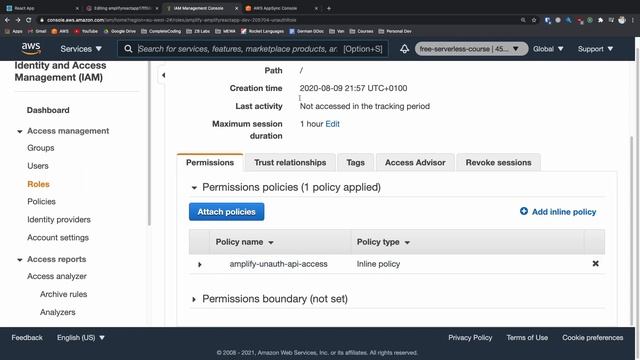
Task: Open the Privacy Policy link
Action: (x=470, y=338)
